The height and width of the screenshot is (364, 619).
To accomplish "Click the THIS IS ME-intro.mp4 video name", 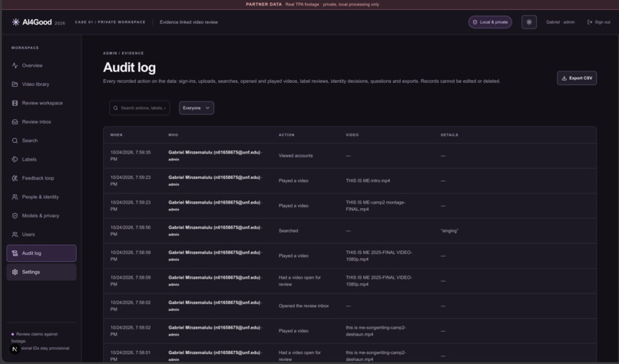I will (368, 180).
